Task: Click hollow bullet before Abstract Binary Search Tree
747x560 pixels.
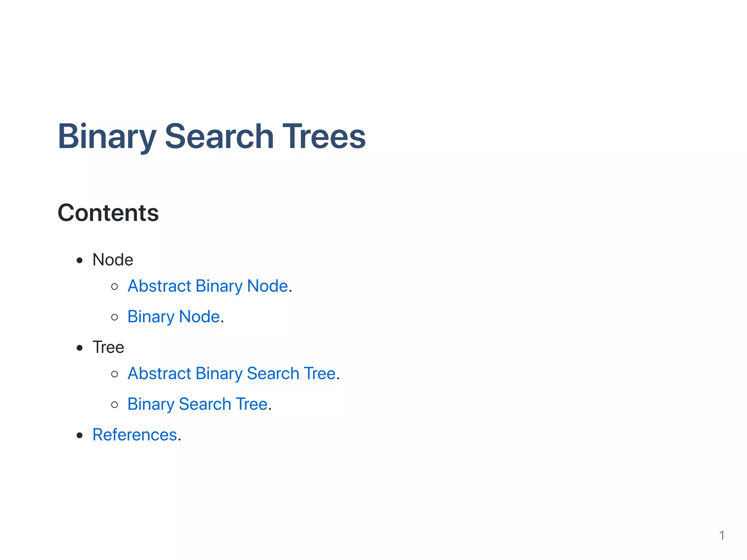Action: (x=115, y=374)
